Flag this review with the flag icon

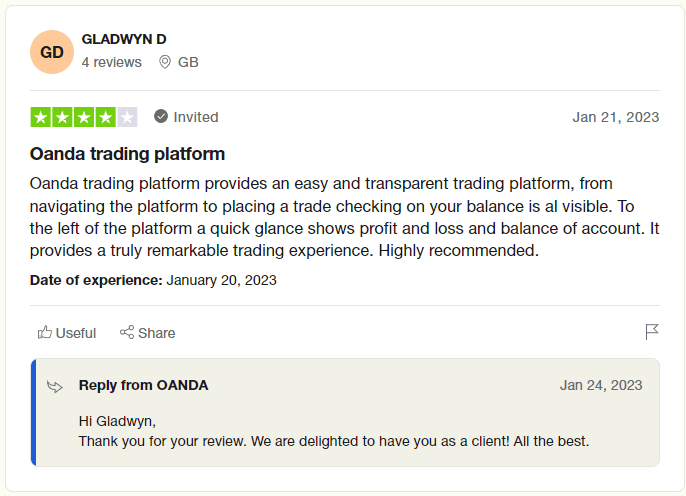pyautogui.click(x=652, y=332)
